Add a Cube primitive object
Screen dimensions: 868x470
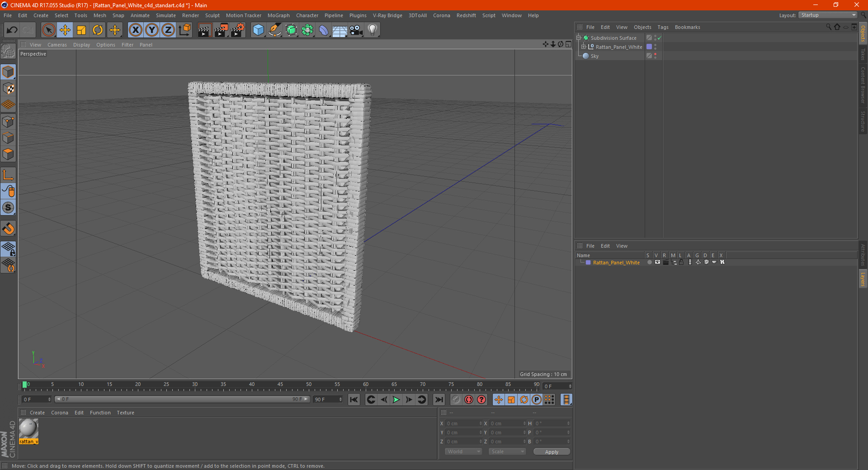pyautogui.click(x=258, y=30)
